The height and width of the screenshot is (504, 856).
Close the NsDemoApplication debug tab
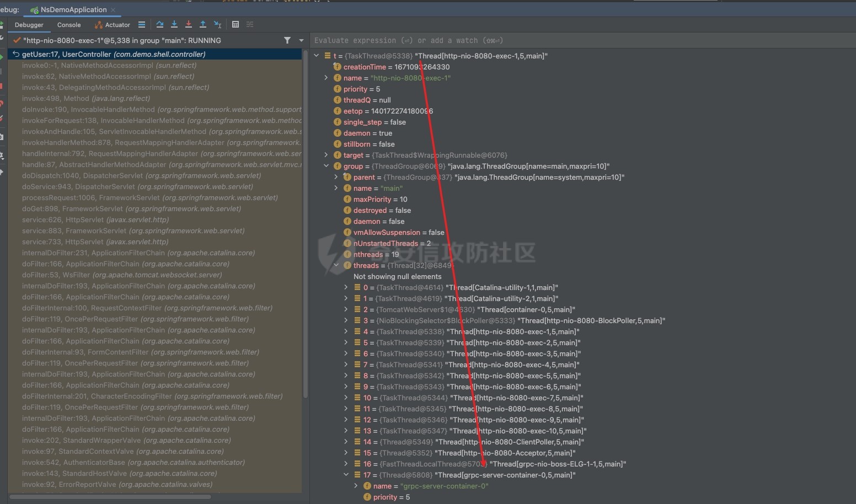coord(113,10)
